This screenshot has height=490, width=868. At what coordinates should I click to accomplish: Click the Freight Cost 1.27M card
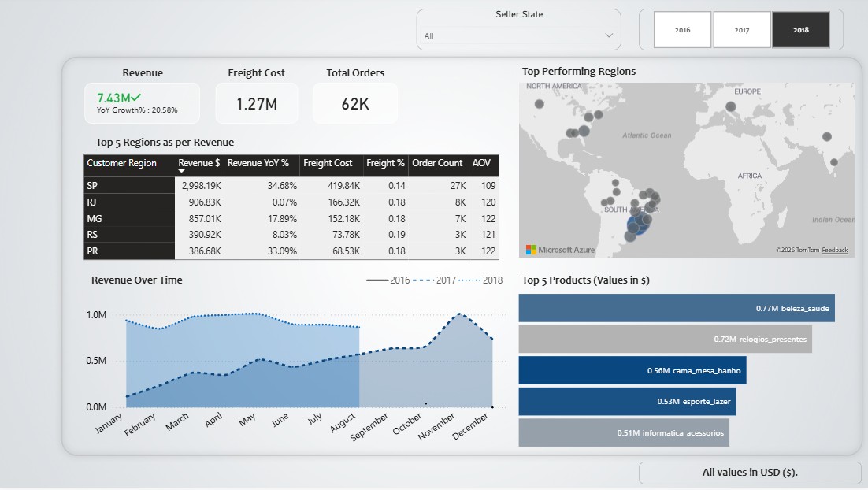coord(257,103)
